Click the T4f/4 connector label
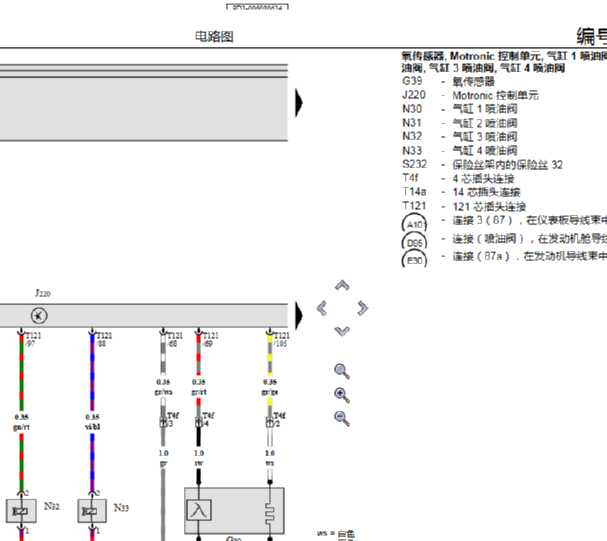The height and width of the screenshot is (541, 607). [208, 419]
